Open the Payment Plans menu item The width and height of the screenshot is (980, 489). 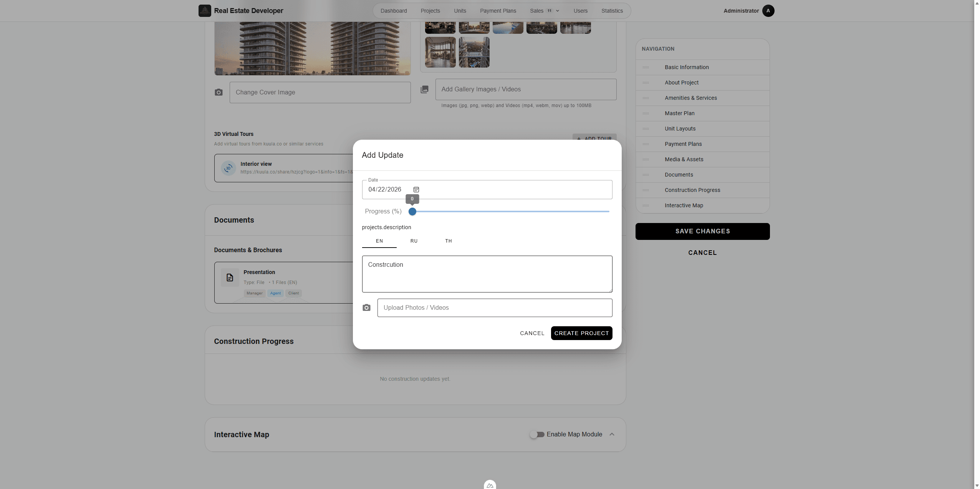click(498, 11)
